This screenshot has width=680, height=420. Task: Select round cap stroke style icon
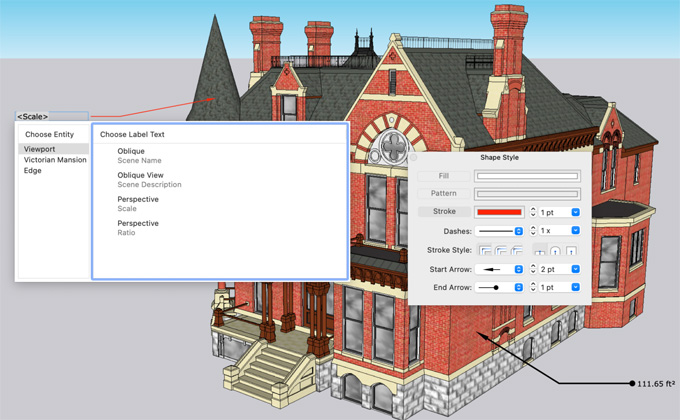click(x=556, y=250)
